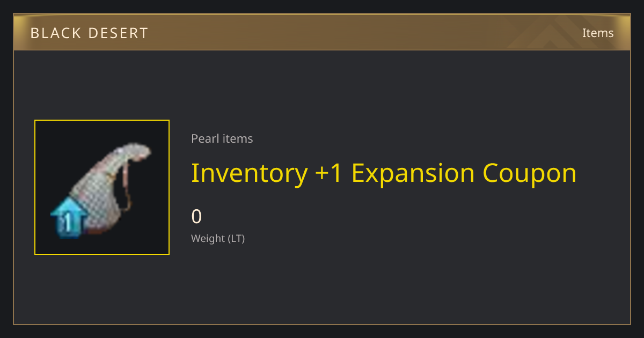Select the Pearl items category text
This screenshot has width=644, height=338.
pyautogui.click(x=222, y=138)
